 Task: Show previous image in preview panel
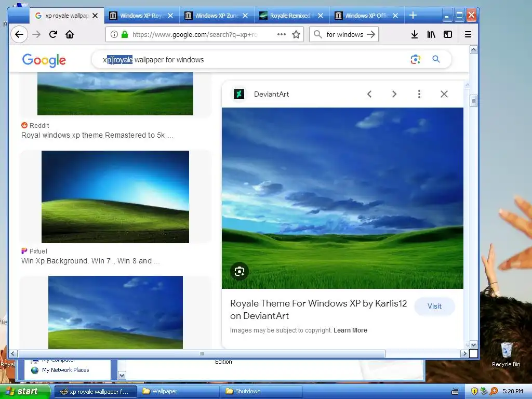click(x=369, y=94)
